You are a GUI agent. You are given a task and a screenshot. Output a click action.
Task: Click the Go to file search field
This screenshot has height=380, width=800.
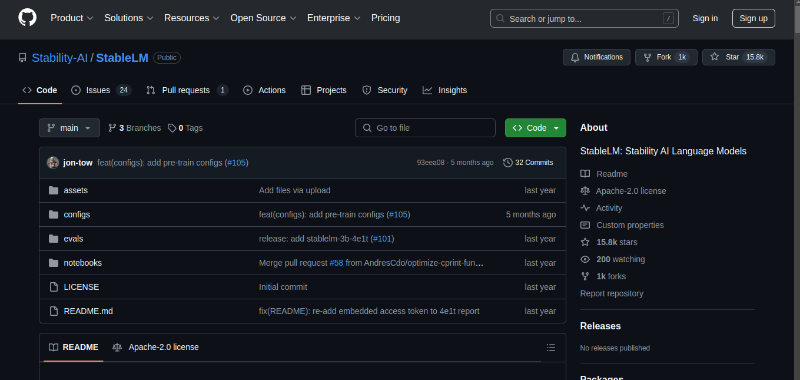(x=425, y=128)
